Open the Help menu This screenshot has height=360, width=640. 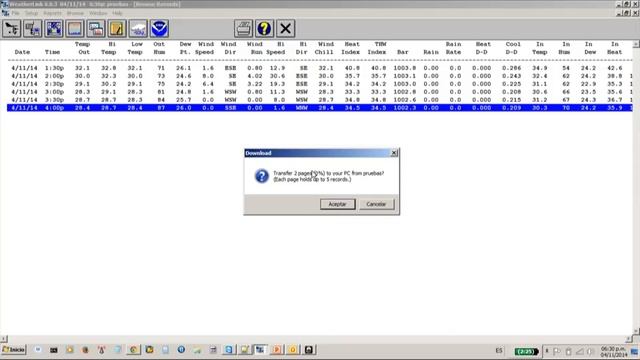[118, 13]
